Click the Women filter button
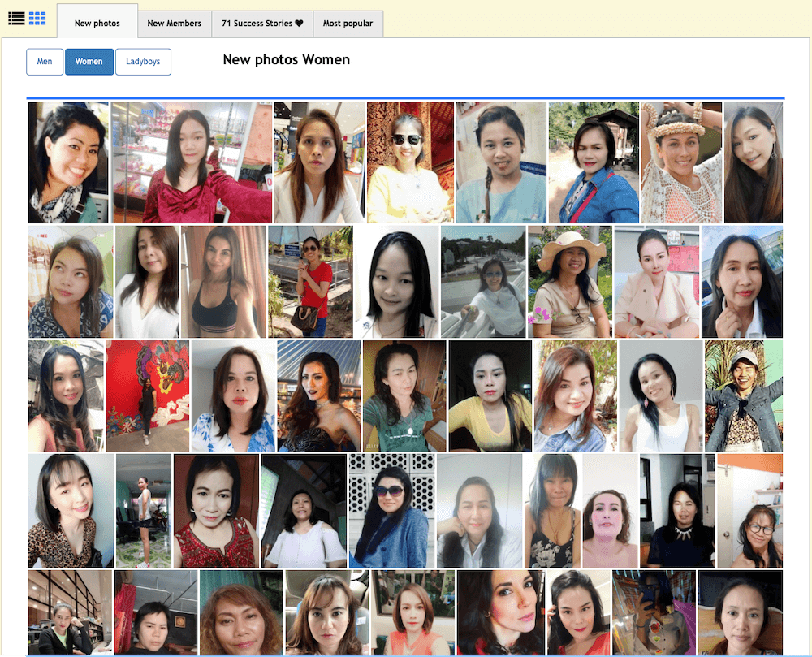Screen dimensions: 812x657 point(89,62)
